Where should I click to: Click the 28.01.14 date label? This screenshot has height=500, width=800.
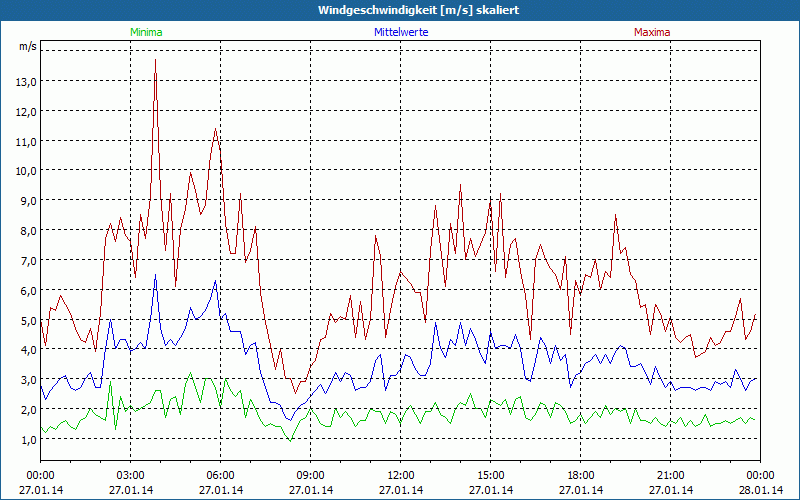(760, 490)
